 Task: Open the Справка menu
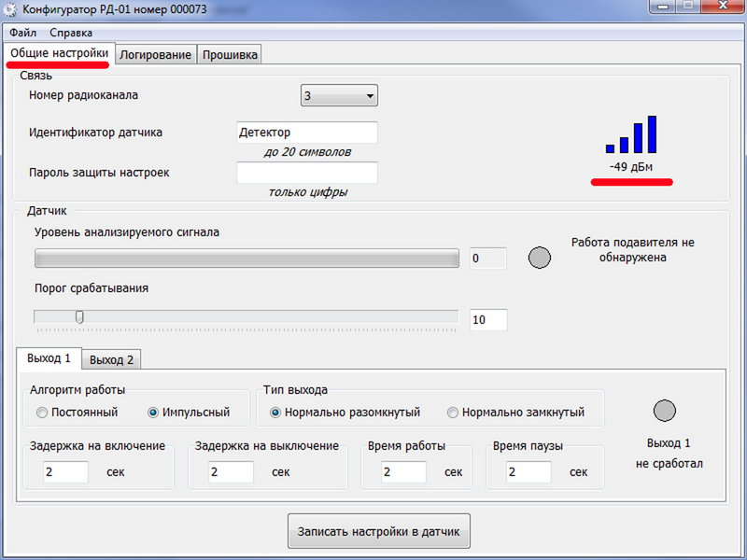71,33
